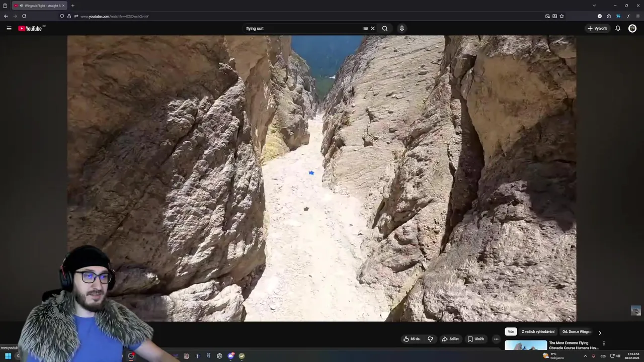Toggle picture-in-picture icon in address bar
Viewport: 644px width, 362px height.
tap(547, 16)
